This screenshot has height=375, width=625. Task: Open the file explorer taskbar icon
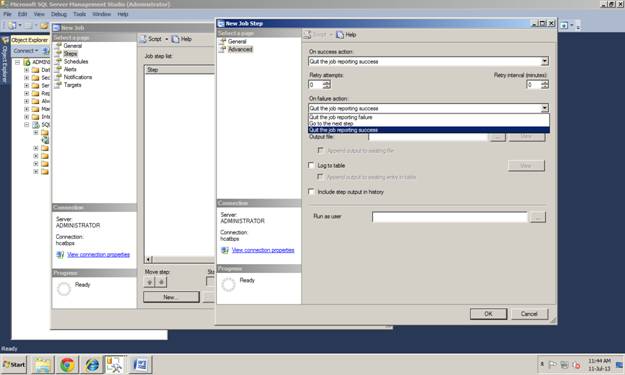(x=42, y=364)
